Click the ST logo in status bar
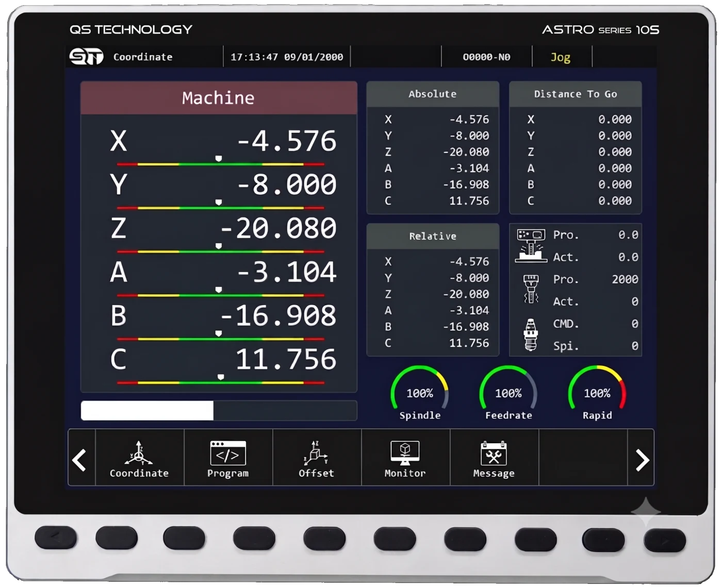Viewport: 722px width, 588px height. coord(87,57)
